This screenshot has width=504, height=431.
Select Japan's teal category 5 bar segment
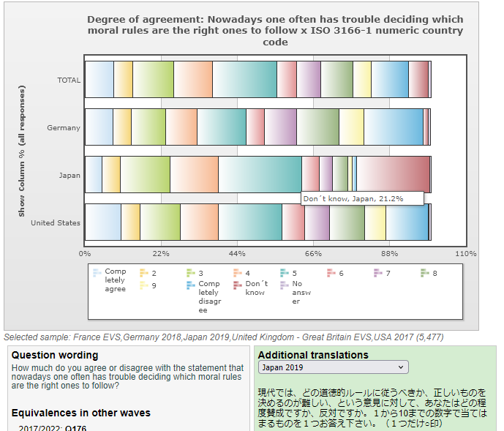tap(260, 174)
